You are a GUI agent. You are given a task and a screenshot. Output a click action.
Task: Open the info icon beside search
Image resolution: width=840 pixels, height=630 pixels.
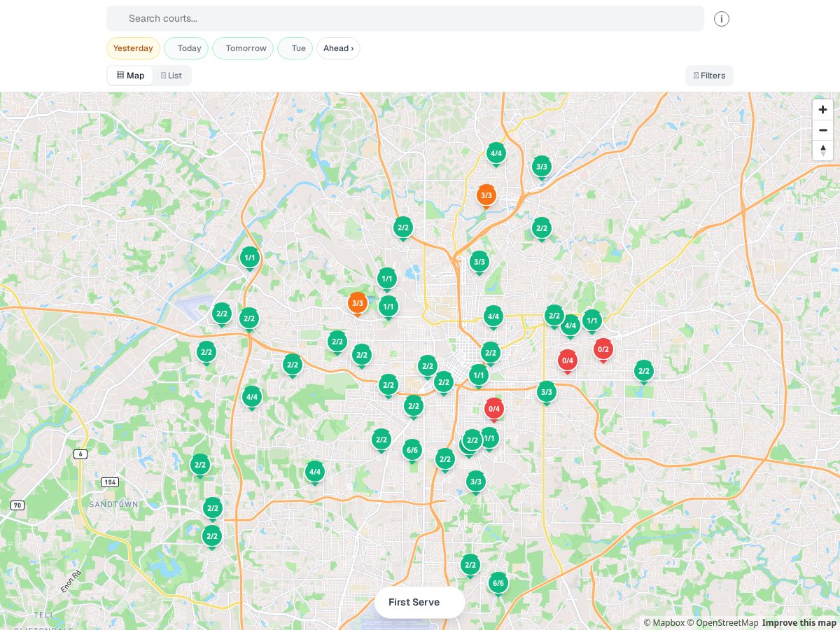722,19
